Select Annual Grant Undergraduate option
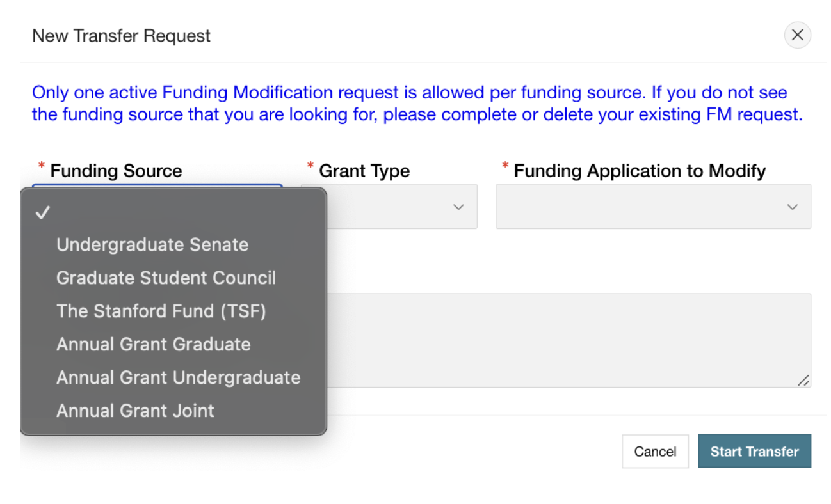The width and height of the screenshot is (831, 504). point(178,377)
